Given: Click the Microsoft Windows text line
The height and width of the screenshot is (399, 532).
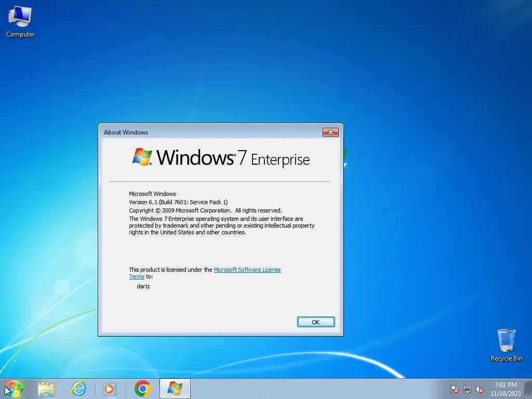Looking at the screenshot, I should (152, 194).
